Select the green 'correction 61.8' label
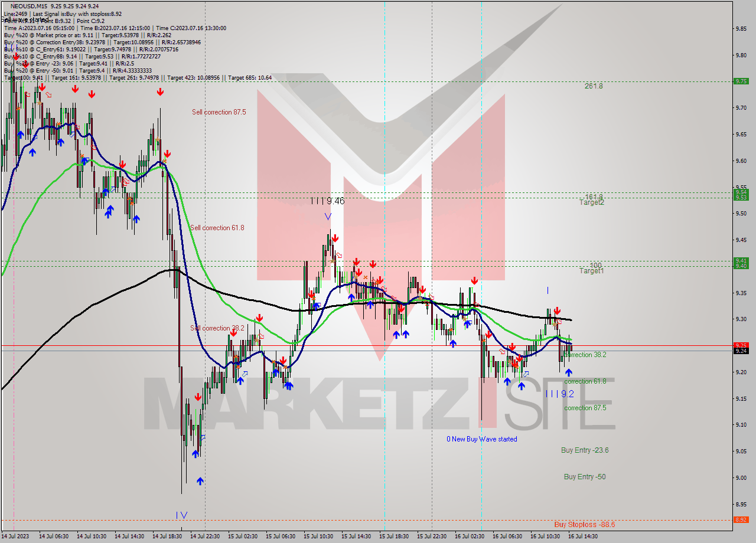The image size is (756, 543). (x=585, y=381)
